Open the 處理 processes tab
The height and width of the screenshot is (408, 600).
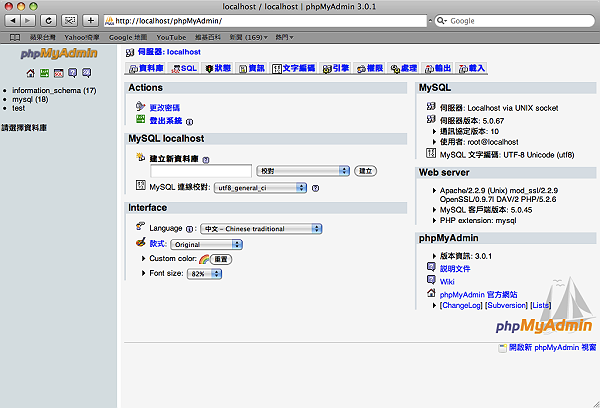pos(404,68)
